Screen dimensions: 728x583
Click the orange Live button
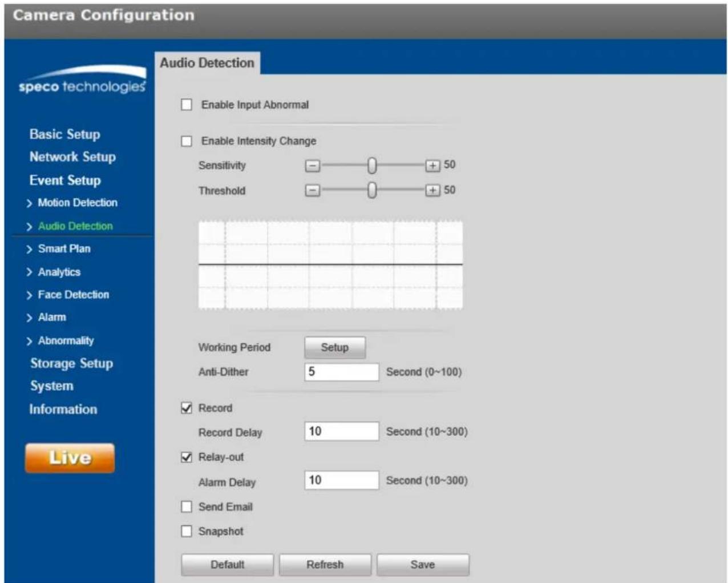click(x=70, y=458)
